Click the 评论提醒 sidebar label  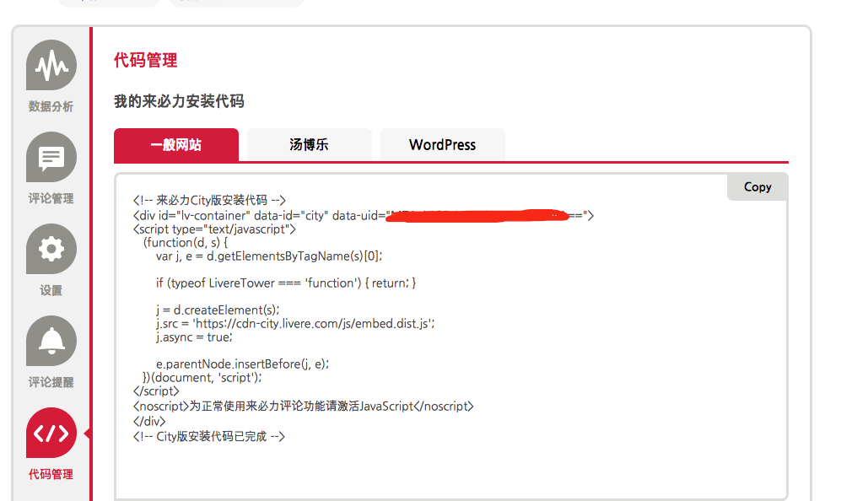(x=51, y=382)
